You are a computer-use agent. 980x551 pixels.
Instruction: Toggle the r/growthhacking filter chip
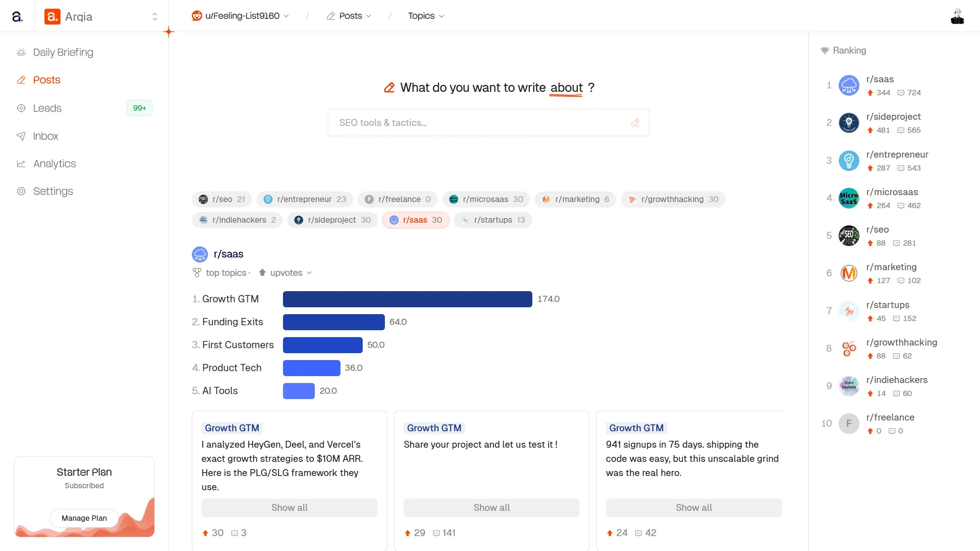(673, 199)
